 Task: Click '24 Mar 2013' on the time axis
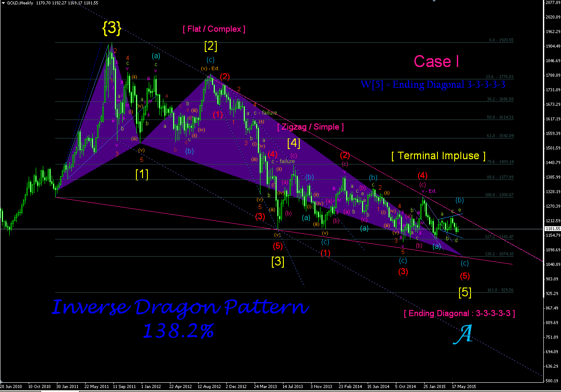tap(264, 386)
